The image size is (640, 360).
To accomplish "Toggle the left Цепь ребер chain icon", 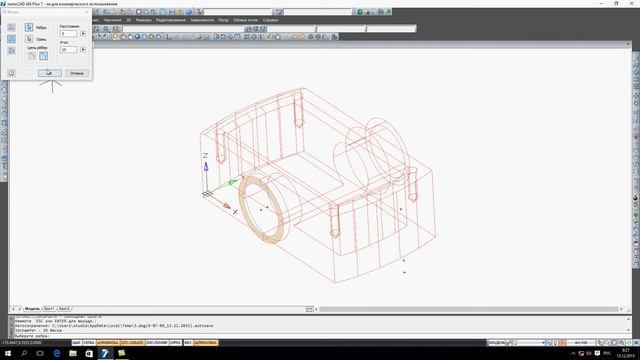I will (x=32, y=56).
